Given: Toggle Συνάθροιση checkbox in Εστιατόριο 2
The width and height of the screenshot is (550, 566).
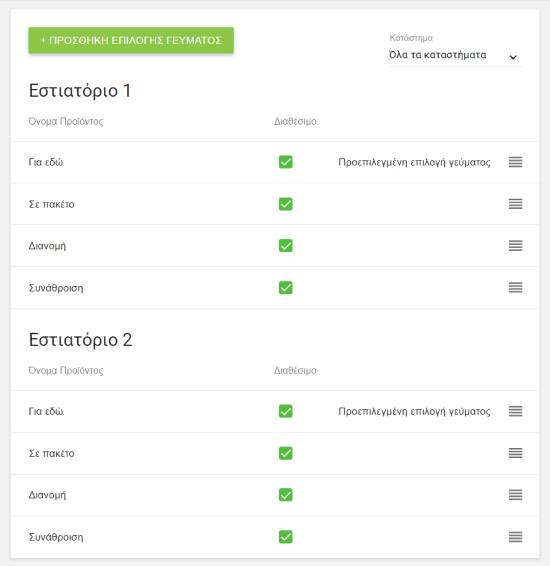Looking at the screenshot, I should coord(285,537).
